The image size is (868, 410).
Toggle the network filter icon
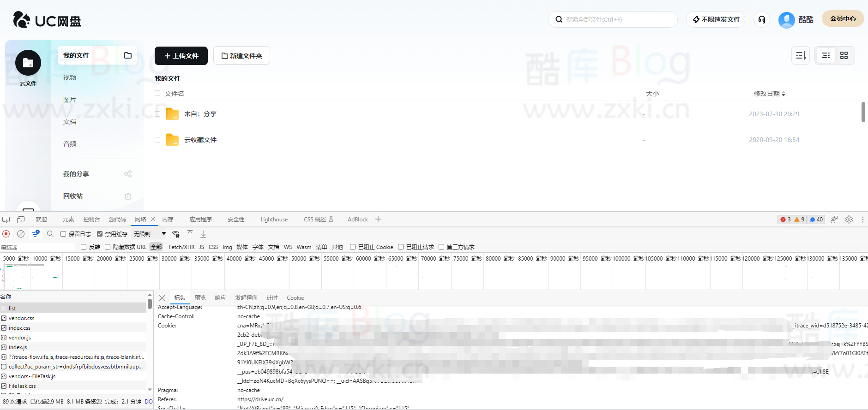coord(36,234)
